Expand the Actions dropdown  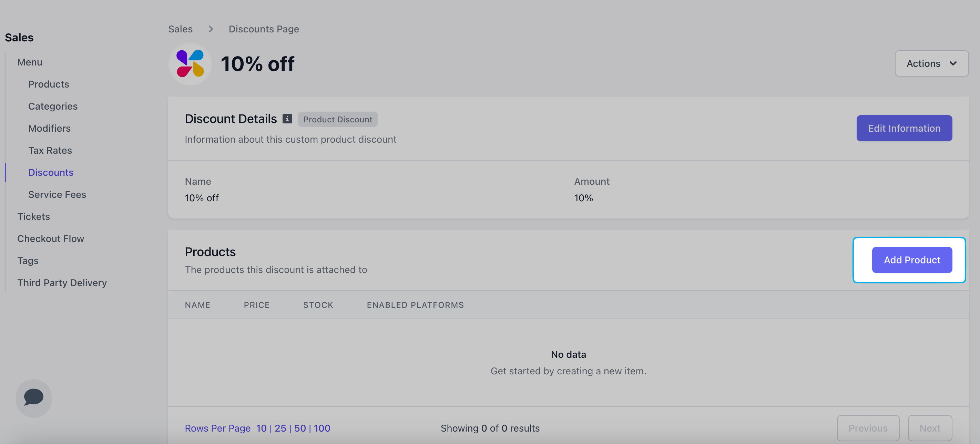click(x=931, y=63)
